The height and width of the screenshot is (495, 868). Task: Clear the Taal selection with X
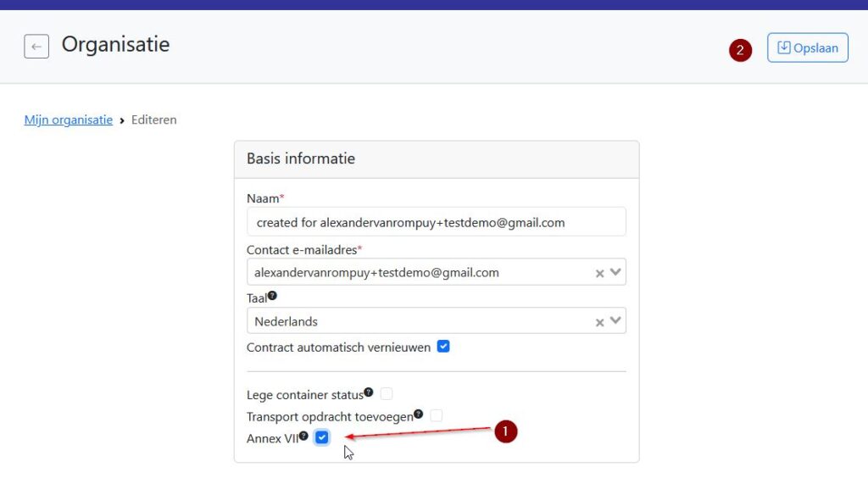(x=599, y=322)
